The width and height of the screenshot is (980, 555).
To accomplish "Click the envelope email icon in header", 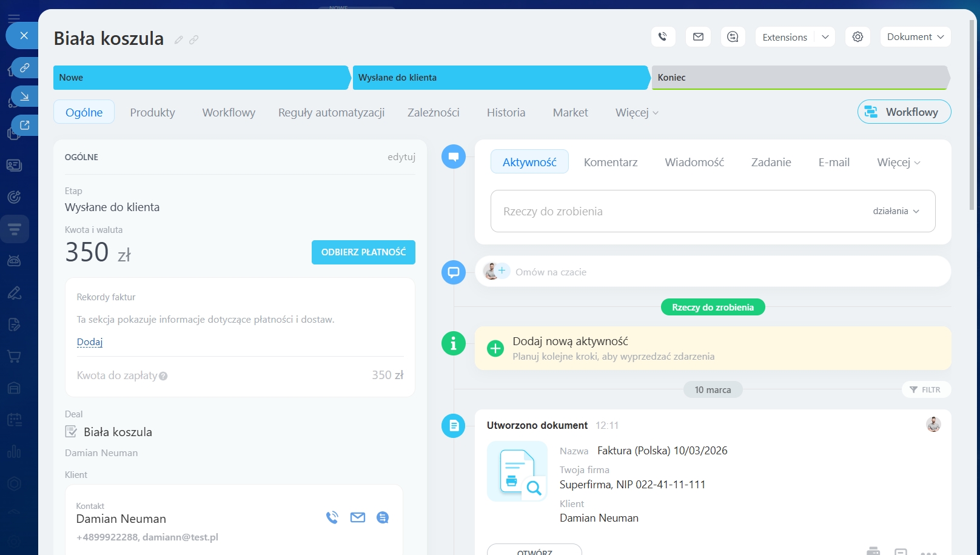I will [698, 37].
